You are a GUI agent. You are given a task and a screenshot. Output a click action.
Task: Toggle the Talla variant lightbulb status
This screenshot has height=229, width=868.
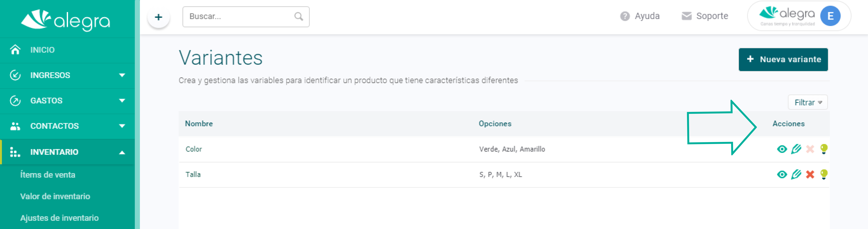click(x=824, y=174)
